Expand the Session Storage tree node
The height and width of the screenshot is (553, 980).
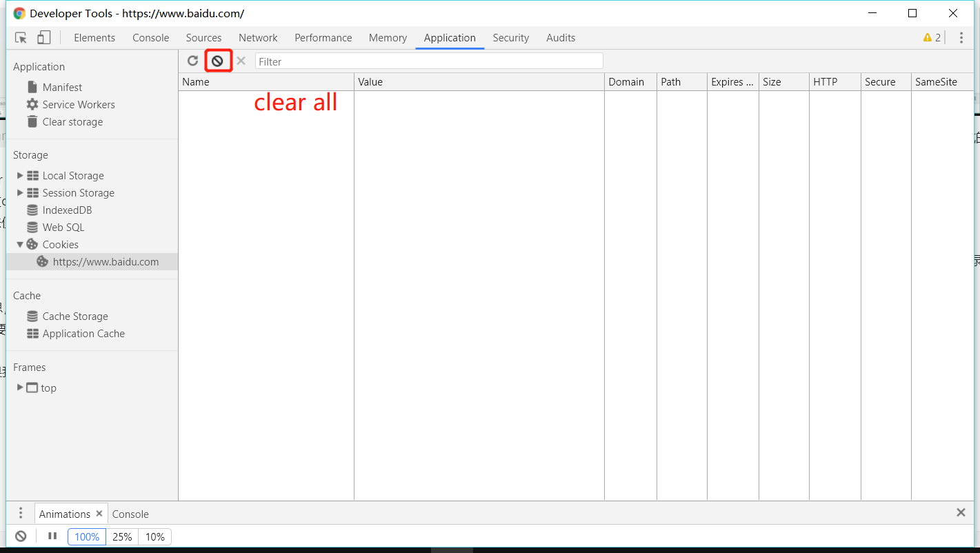click(x=20, y=193)
